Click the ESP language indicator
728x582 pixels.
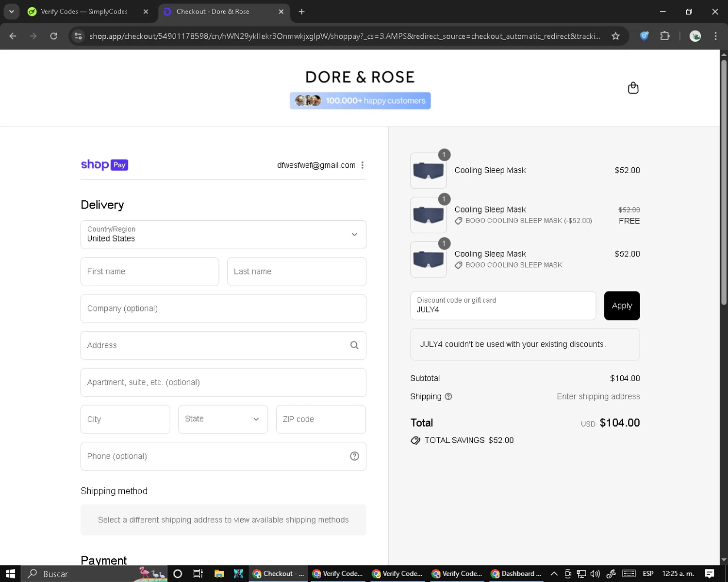(x=648, y=574)
